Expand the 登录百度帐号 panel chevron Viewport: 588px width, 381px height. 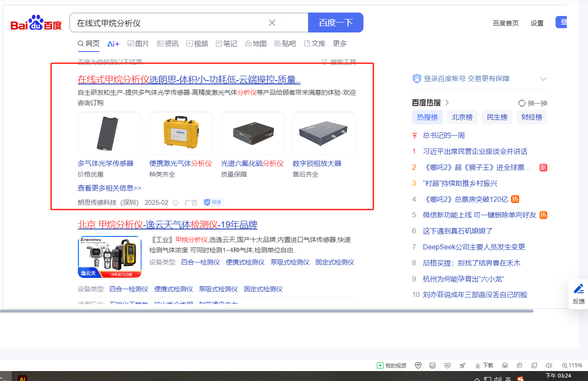point(543,79)
